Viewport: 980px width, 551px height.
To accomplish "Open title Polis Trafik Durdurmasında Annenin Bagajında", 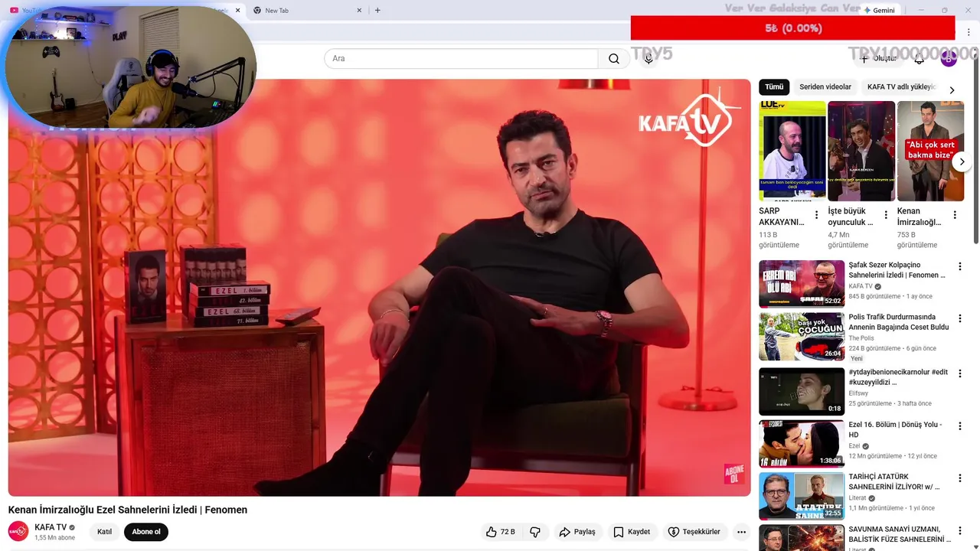I will pos(899,322).
